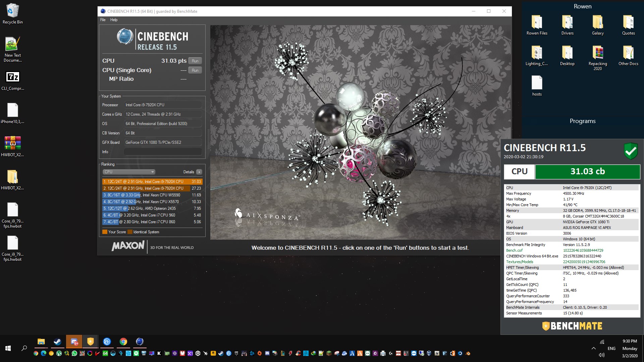Open Drivers folder

click(x=567, y=25)
